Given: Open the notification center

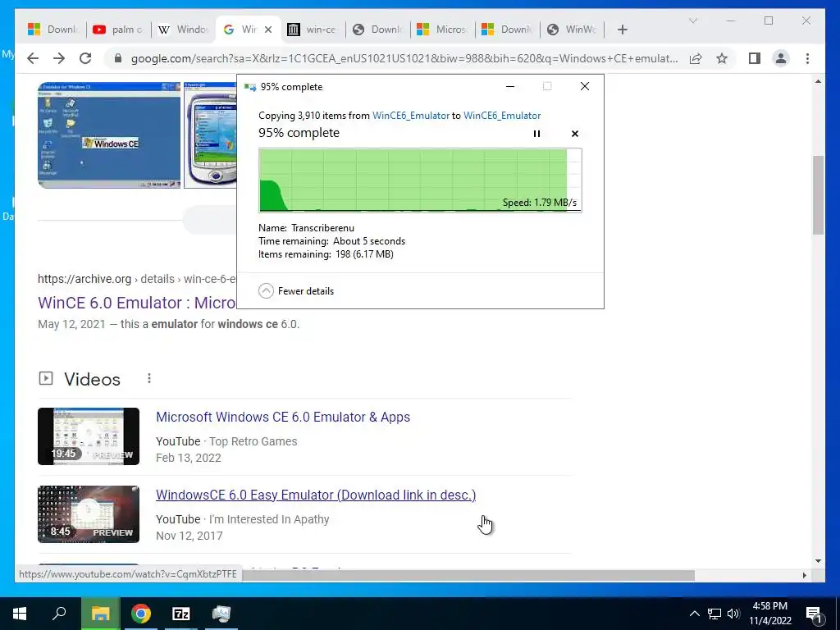Looking at the screenshot, I should (x=815, y=614).
